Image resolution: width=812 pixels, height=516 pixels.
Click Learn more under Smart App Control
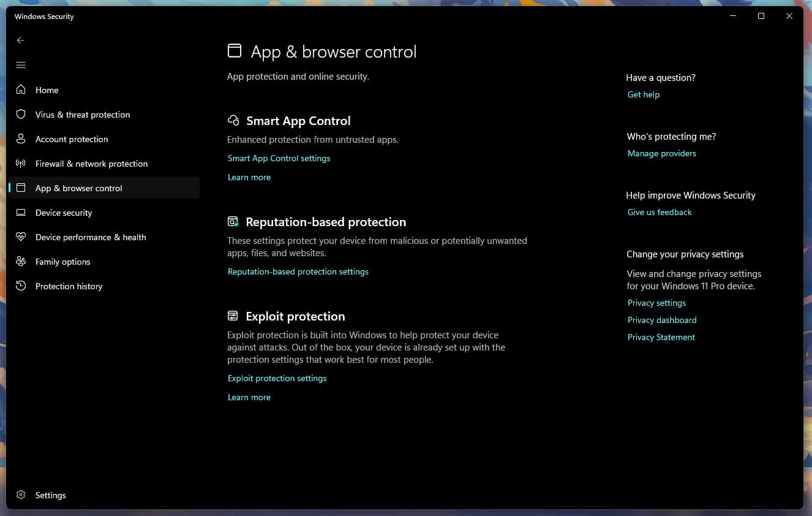(249, 177)
